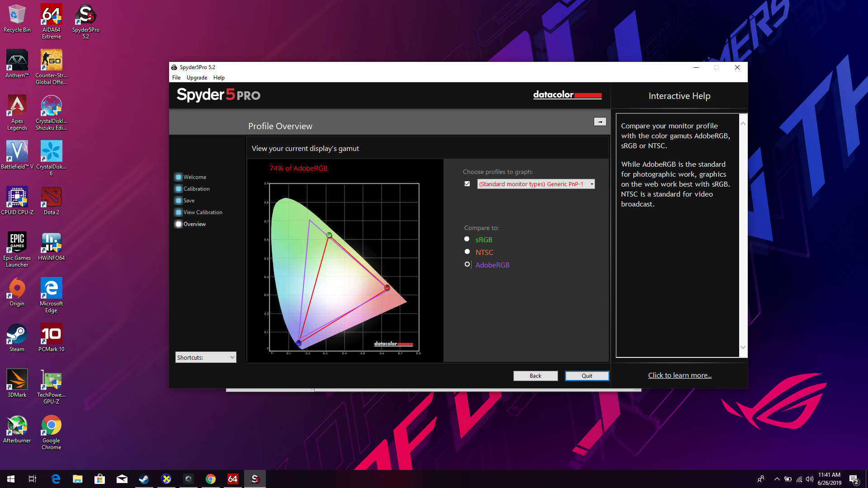Select the HWiNFO64 desktop icon
Viewport: 868px width, 488px height.
coord(51,246)
